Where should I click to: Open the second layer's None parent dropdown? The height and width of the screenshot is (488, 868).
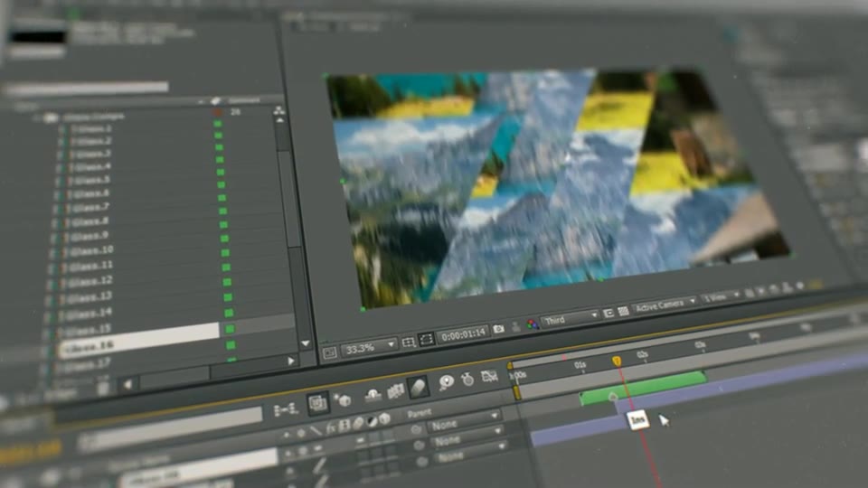point(467,439)
